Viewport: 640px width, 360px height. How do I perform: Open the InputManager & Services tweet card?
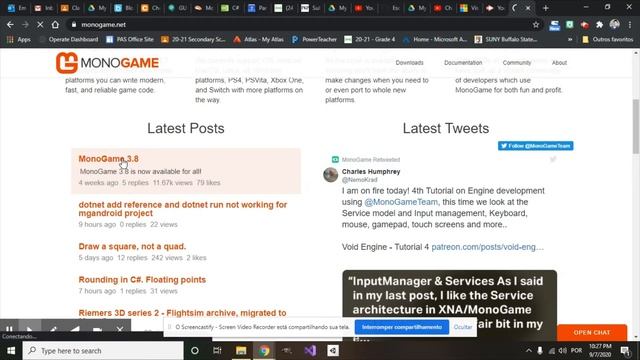coord(449,305)
